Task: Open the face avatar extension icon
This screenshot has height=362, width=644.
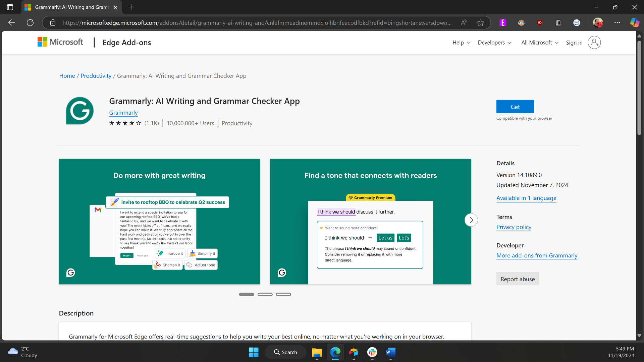Action: pyautogui.click(x=521, y=23)
